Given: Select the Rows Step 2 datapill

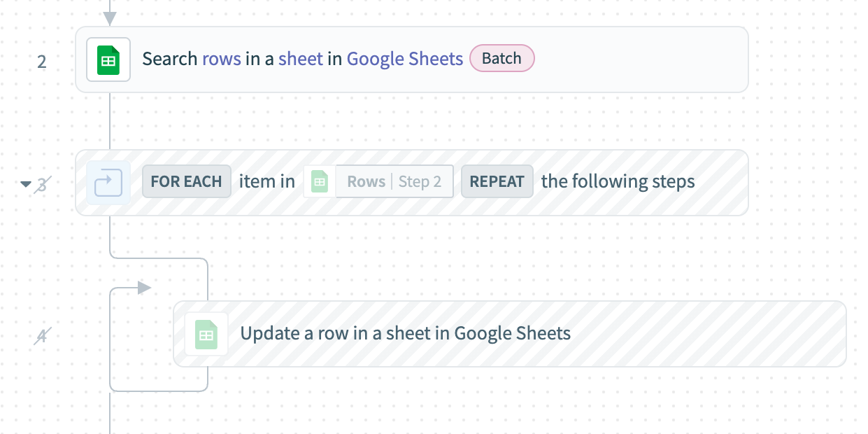Looking at the screenshot, I should 394,182.
